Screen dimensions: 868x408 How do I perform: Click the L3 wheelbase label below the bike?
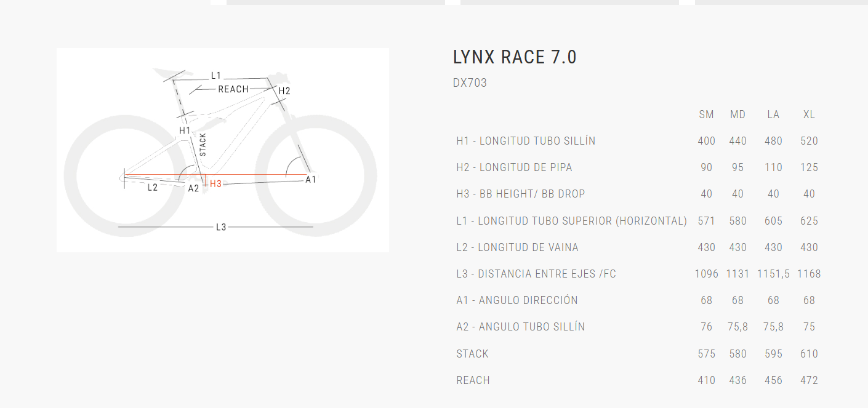221,227
